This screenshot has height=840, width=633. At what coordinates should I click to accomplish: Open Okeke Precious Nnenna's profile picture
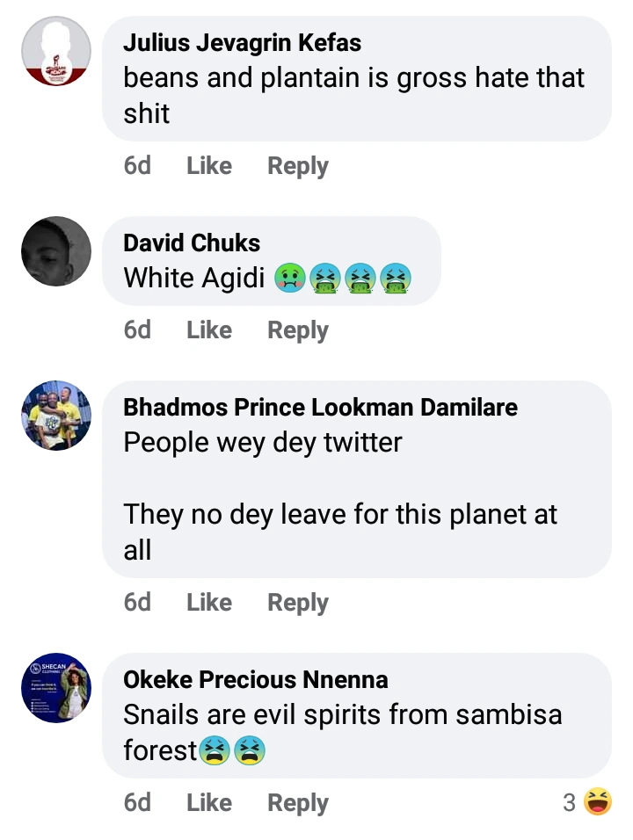tap(56, 688)
